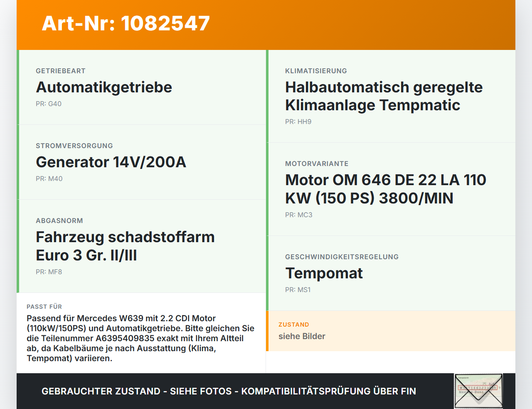This screenshot has height=409, width=532.
Task: Click the 'GEBRAUCHTER ZUSTAND - SIEHE FOTOS' footer text
Action: (x=229, y=391)
